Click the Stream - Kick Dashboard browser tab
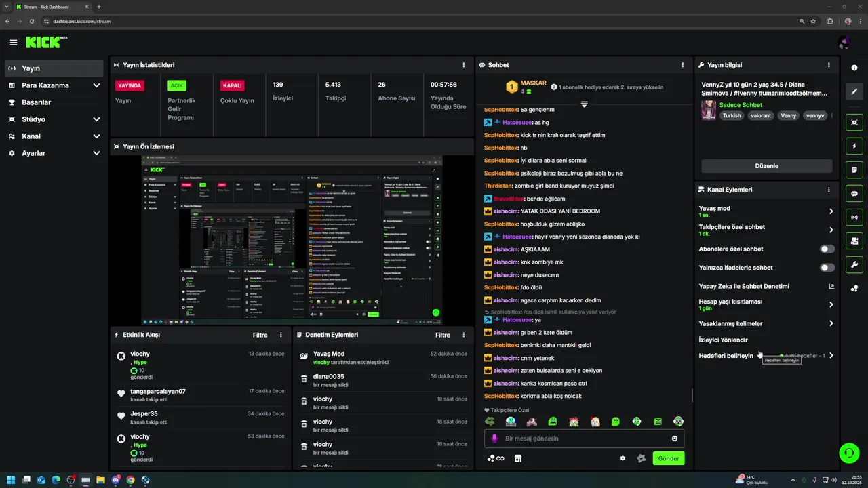Screen dimensions: 868x488 [x=51, y=7]
